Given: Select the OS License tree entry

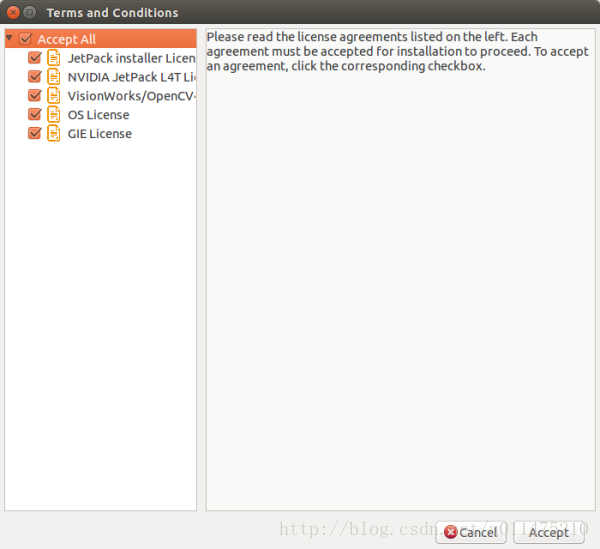Looking at the screenshot, I should point(98,115).
